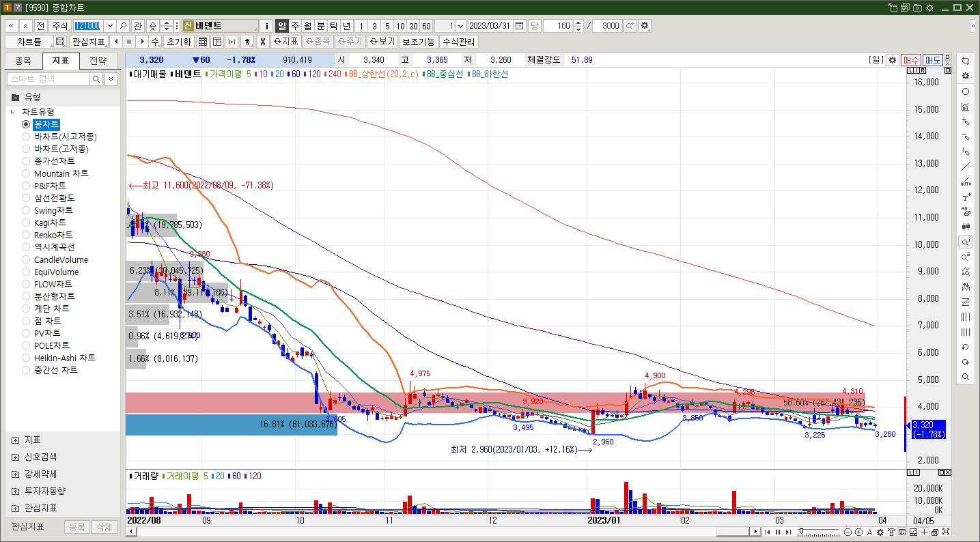
Task: Click the smart search magnifier icon
Action: click(x=97, y=79)
